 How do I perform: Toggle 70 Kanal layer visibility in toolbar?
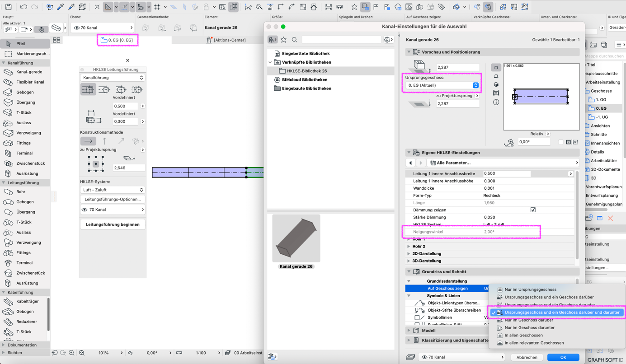77,28
